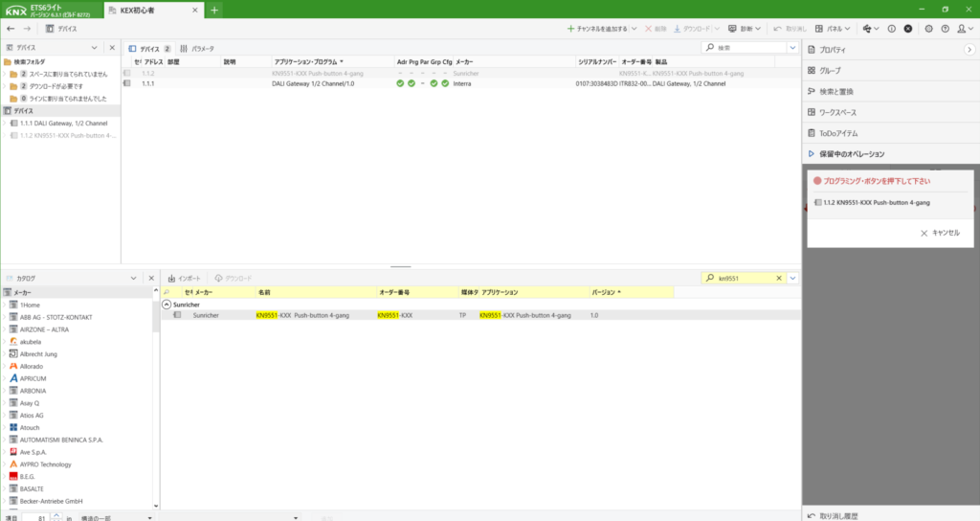
Task: Open the settings gear icon in toolbar
Action: tap(929, 29)
